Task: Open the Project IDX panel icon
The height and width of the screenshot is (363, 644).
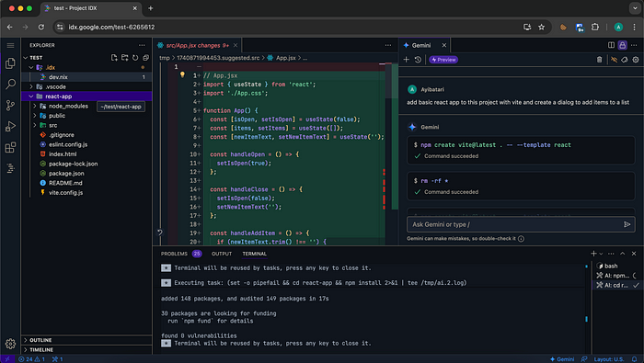Action: click(x=10, y=168)
